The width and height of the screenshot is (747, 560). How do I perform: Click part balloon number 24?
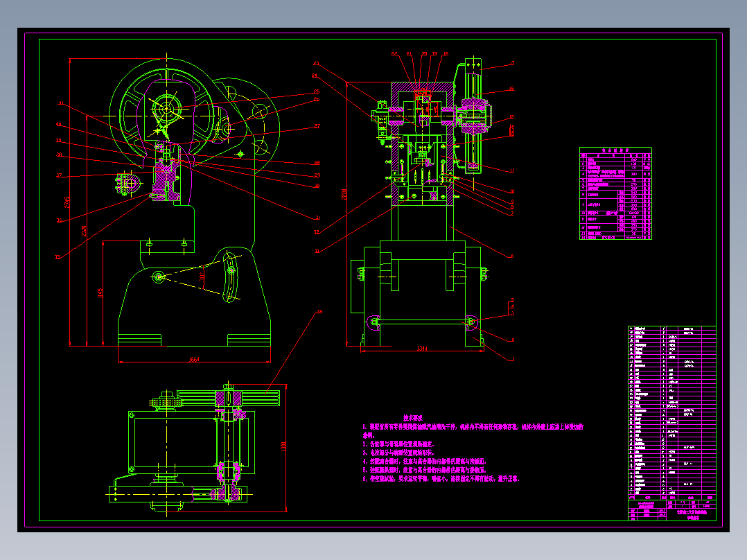[x=315, y=76]
